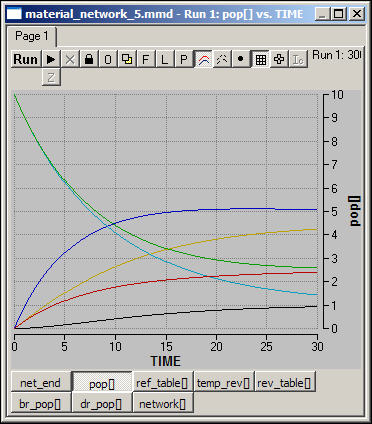Click the 10 tick on pop[] axis

point(337,95)
